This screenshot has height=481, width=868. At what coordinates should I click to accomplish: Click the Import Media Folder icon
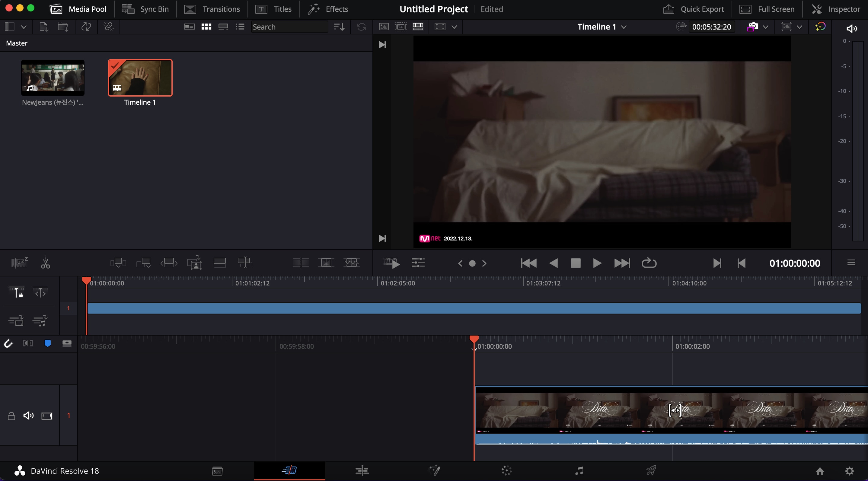coord(63,27)
